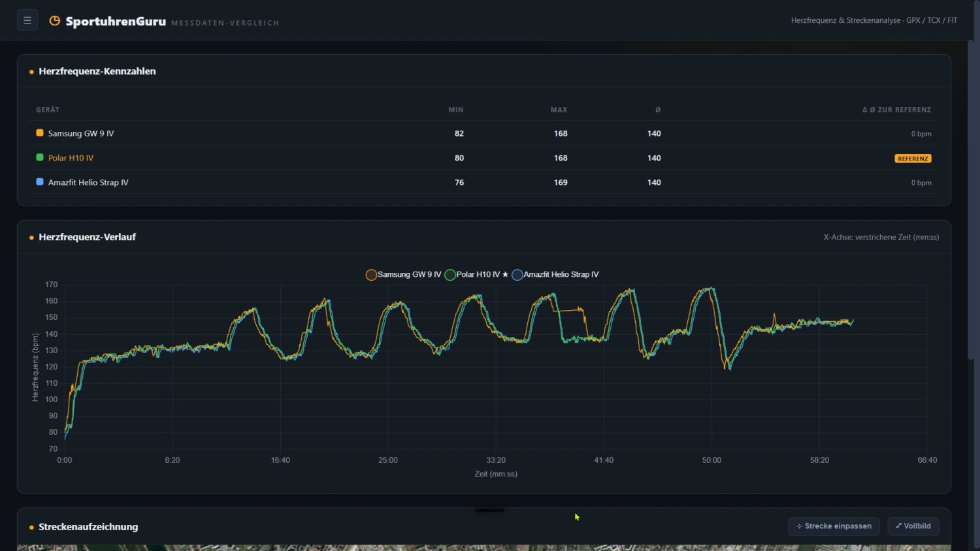Click the MAX column header
Viewport: 980px width, 551px height.
point(559,110)
